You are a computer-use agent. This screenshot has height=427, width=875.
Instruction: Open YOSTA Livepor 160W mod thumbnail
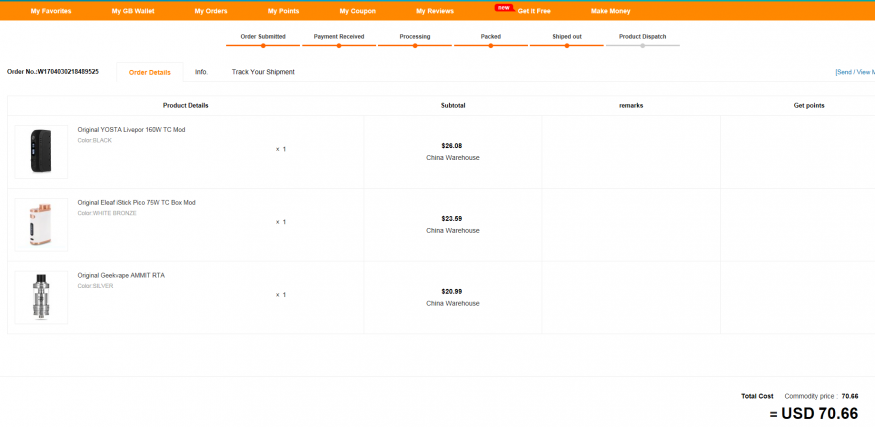(x=41, y=151)
